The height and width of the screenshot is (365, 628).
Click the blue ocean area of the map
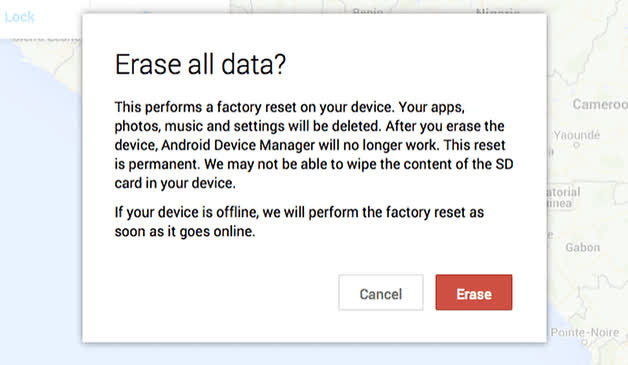(40, 200)
